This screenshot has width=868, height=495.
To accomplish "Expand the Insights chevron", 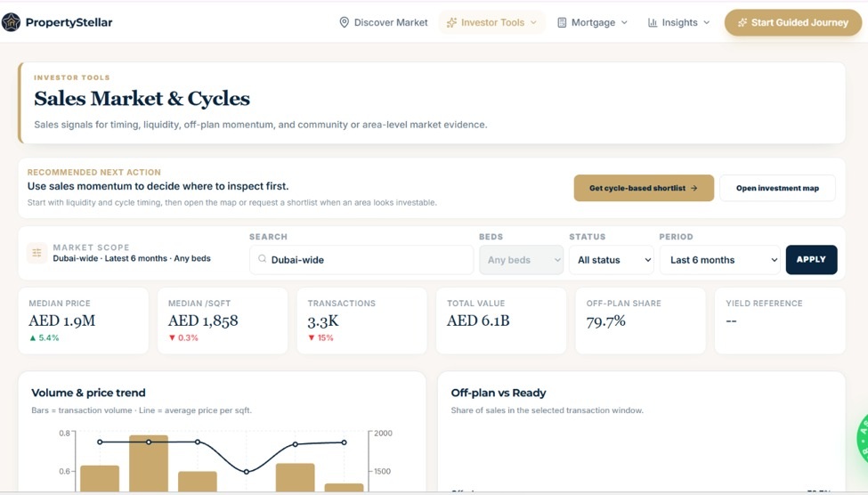I will click(x=706, y=22).
